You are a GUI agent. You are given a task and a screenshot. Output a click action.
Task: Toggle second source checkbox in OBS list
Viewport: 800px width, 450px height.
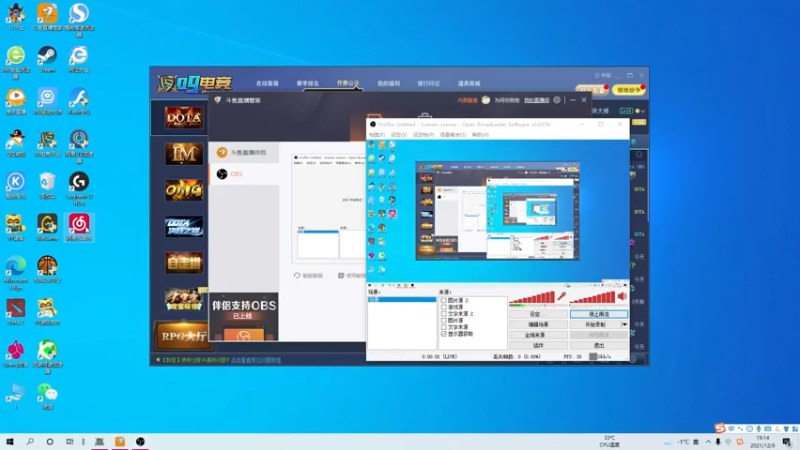(444, 307)
